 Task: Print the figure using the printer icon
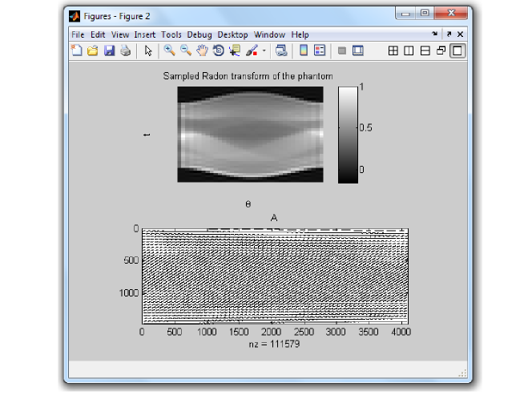125,50
